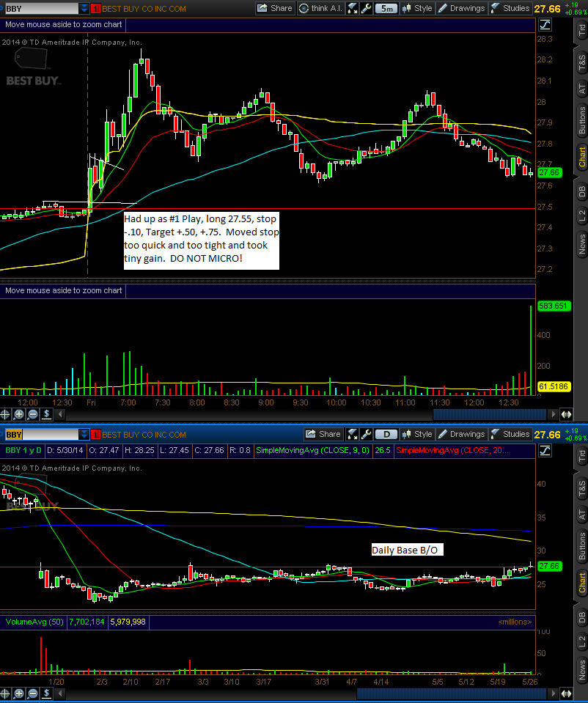
Task: Click left scroll arrow under lower chart
Action: (x=60, y=693)
